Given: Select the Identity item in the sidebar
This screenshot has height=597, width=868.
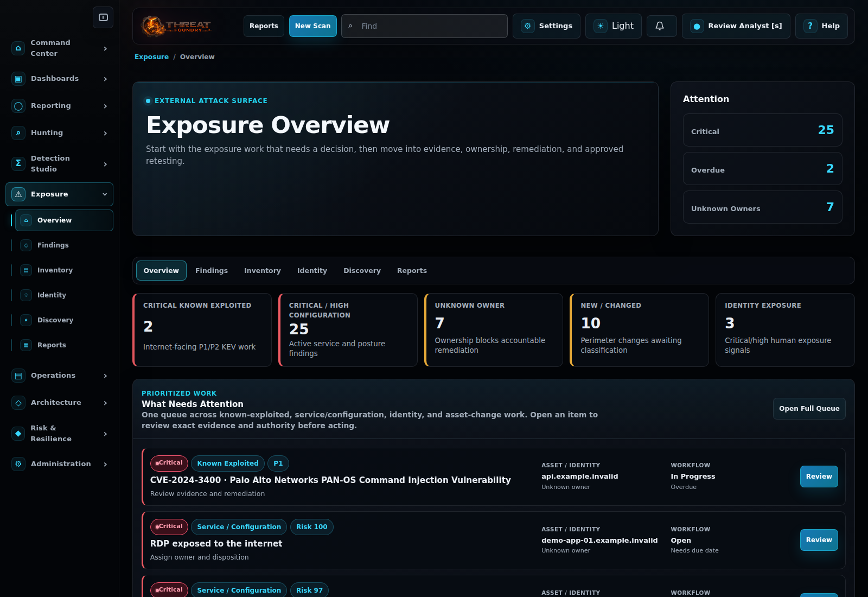Looking at the screenshot, I should [64, 295].
